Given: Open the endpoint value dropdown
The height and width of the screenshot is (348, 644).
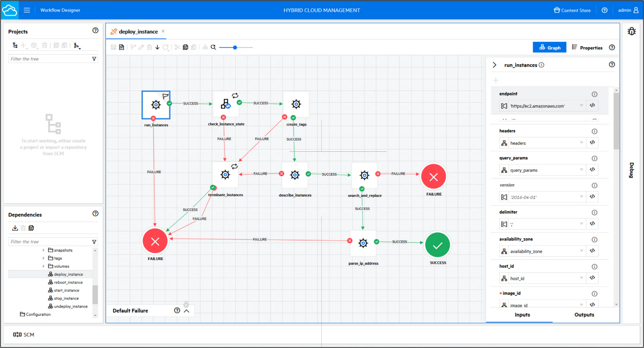Looking at the screenshot, I should (581, 106).
